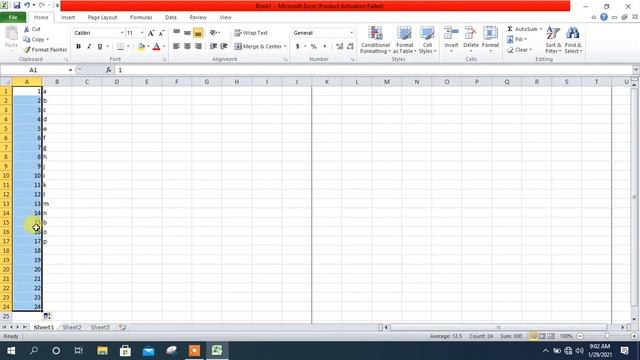
Task: Click the Format Painter brush
Action: pyautogui.click(x=27, y=49)
